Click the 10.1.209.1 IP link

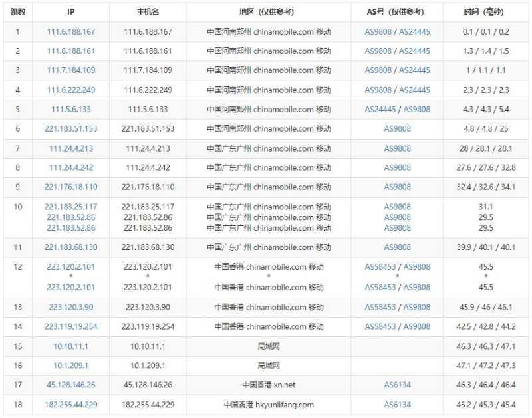(71, 366)
